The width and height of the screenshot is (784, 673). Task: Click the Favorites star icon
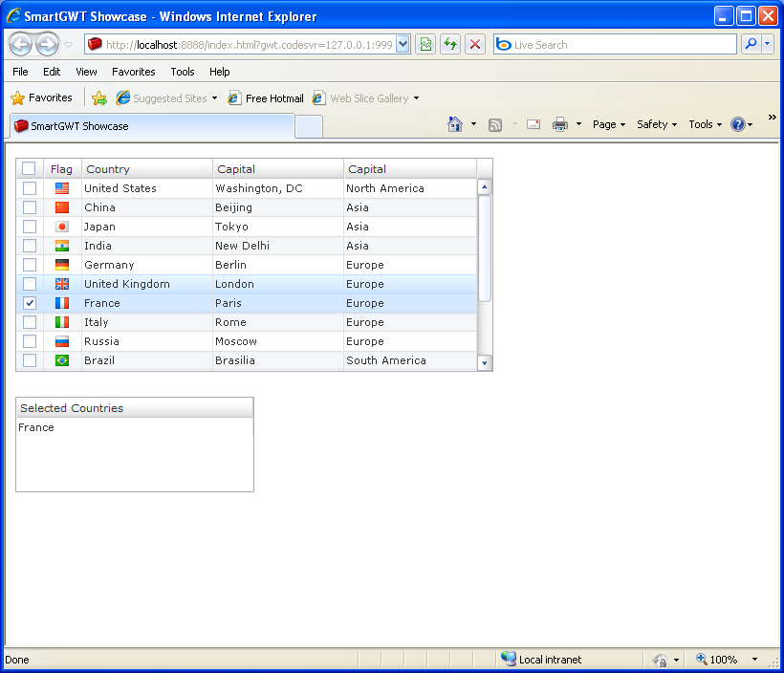[17, 98]
